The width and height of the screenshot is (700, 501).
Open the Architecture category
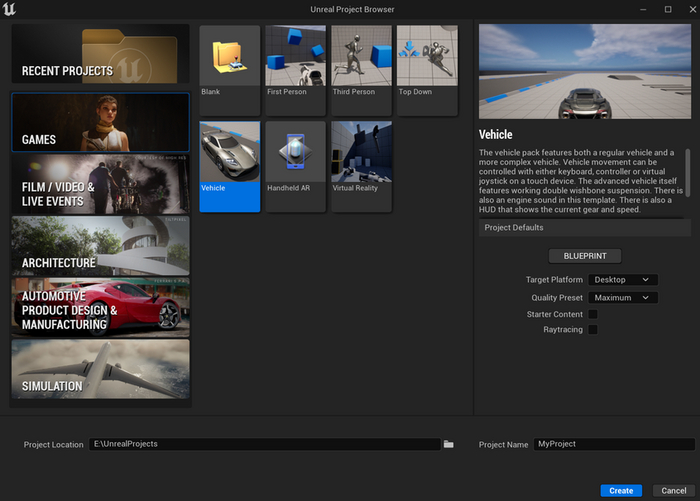[x=100, y=246]
